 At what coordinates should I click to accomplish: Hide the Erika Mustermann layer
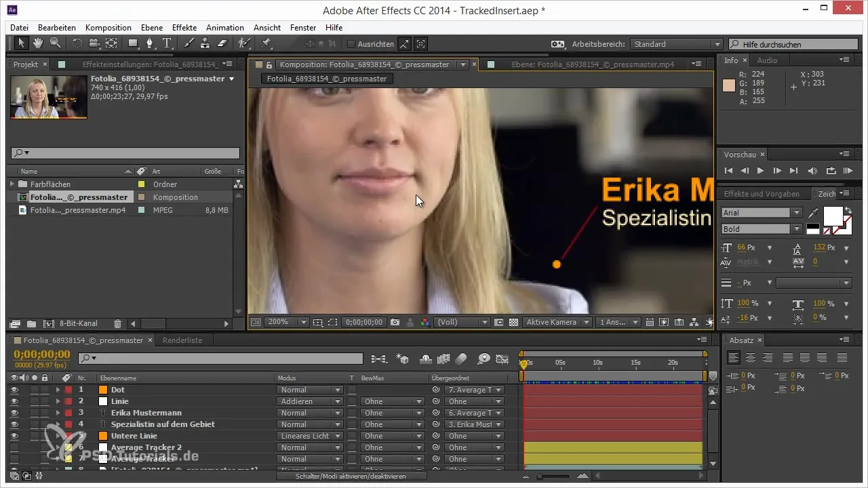point(15,413)
